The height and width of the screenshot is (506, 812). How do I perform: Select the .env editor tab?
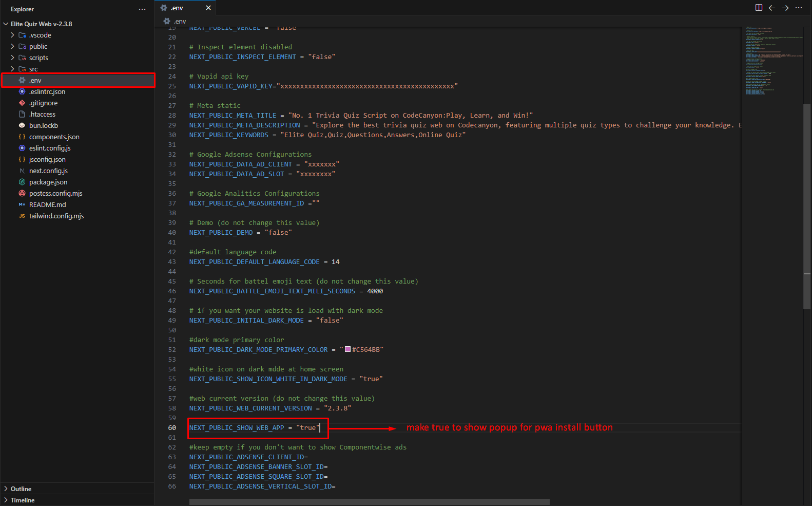177,8
